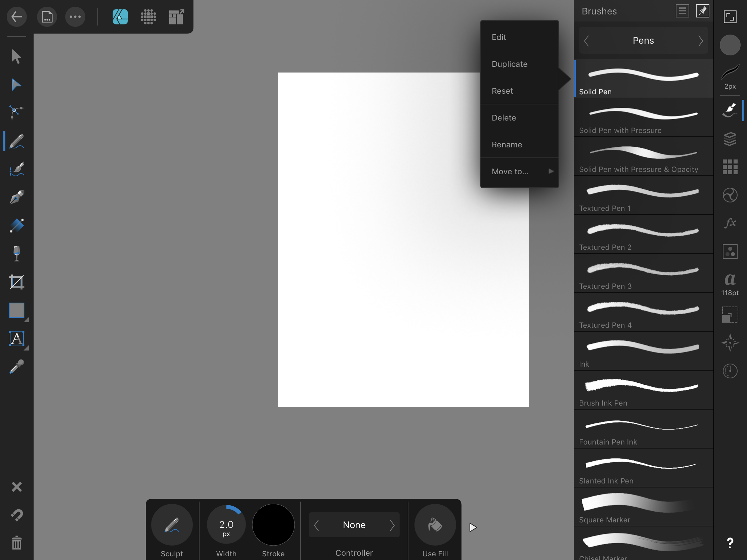The image size is (747, 560).
Task: Toggle the snapping magnet
Action: 16,515
